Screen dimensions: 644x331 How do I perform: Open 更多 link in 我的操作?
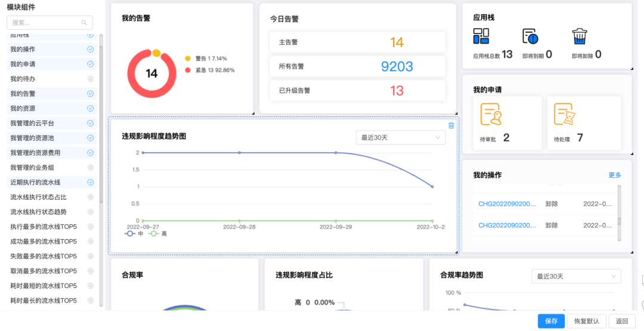click(615, 175)
